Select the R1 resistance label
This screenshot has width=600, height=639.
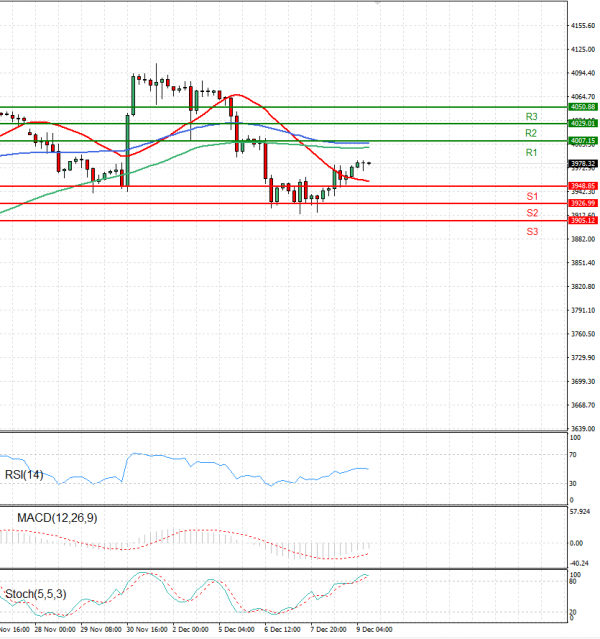[532, 153]
